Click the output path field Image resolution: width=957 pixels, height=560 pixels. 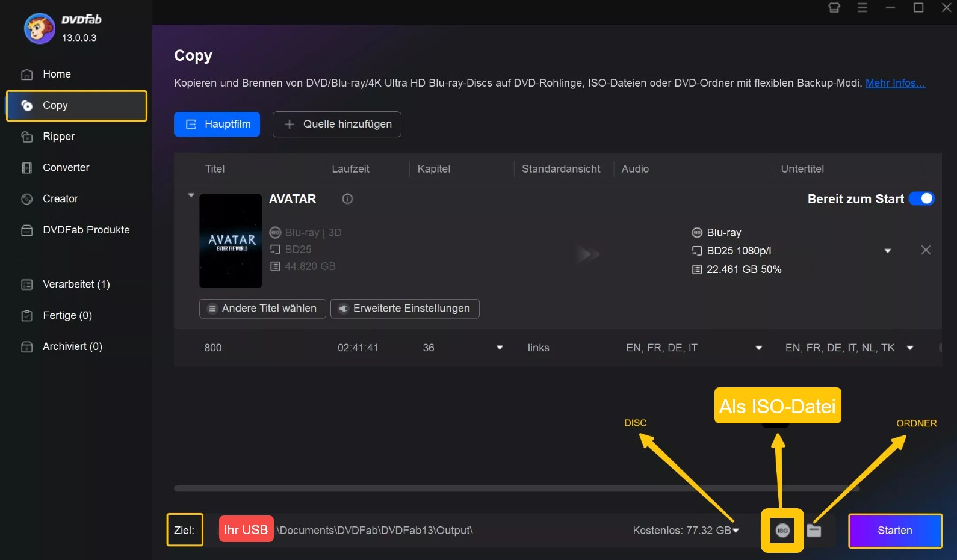click(x=373, y=531)
